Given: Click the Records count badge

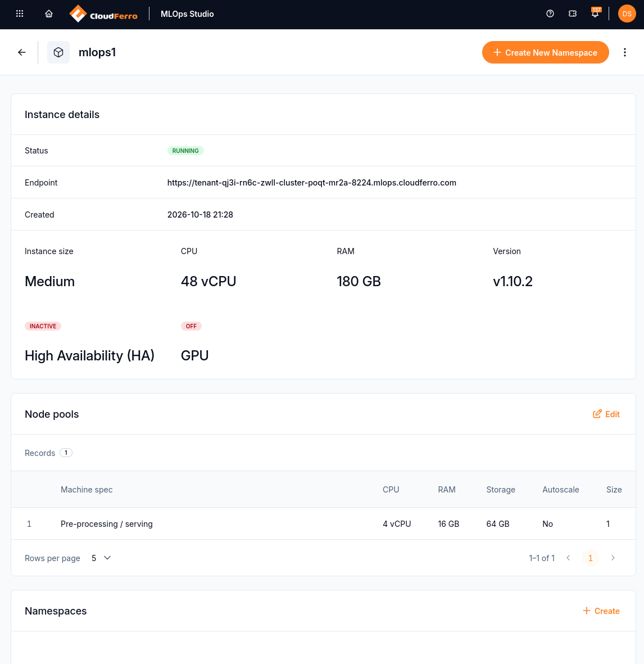Looking at the screenshot, I should tap(66, 453).
